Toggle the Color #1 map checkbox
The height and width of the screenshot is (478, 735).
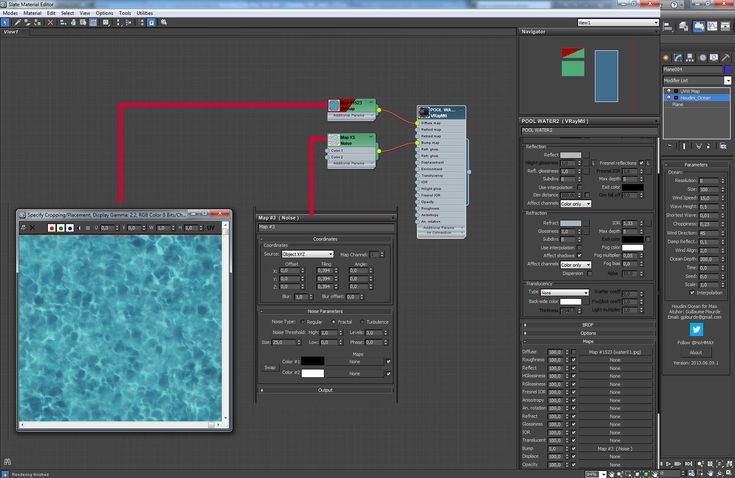pos(388,360)
